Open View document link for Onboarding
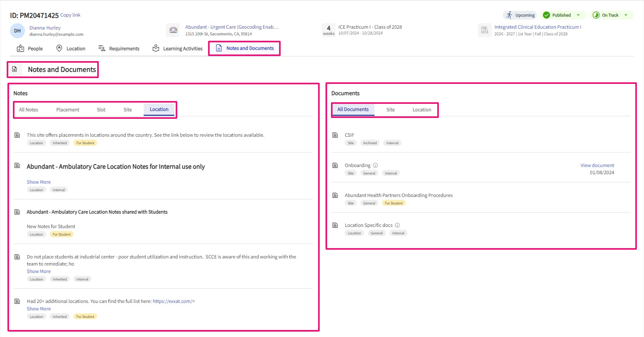 point(597,165)
